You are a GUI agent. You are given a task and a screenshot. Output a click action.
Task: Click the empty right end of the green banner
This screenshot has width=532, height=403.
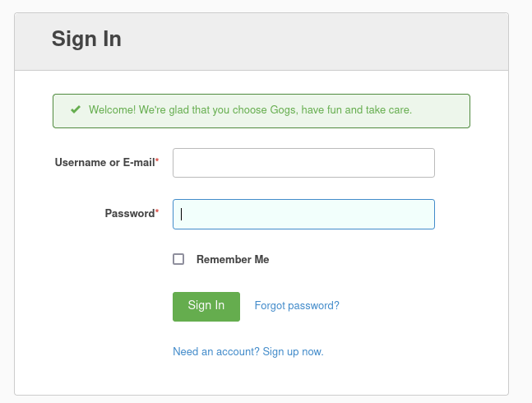444,110
